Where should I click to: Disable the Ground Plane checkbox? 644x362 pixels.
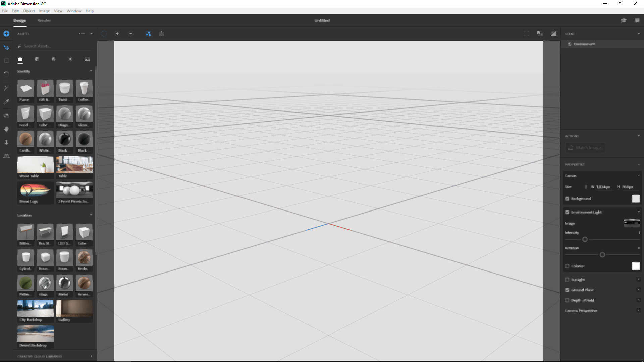pyautogui.click(x=567, y=290)
